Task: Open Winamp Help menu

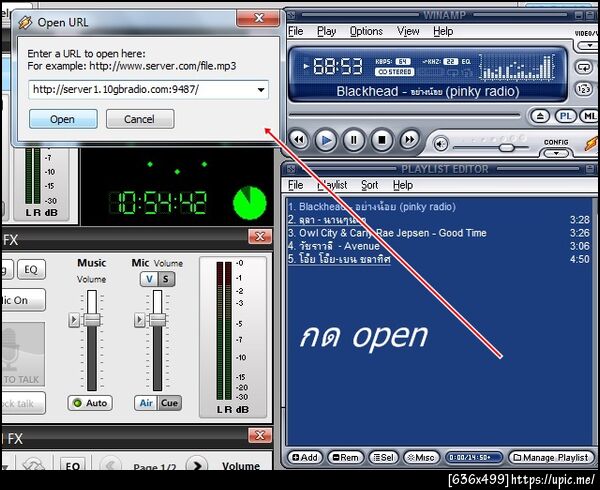Action: tap(443, 31)
